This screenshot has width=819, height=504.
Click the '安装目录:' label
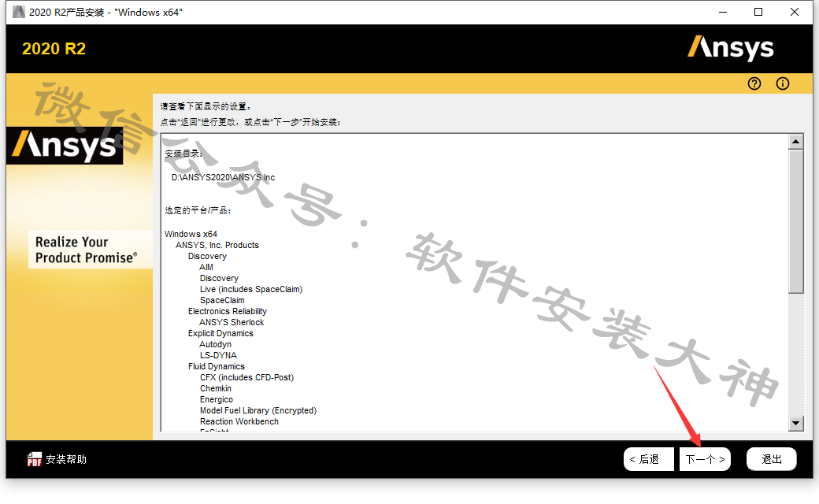[x=183, y=154]
